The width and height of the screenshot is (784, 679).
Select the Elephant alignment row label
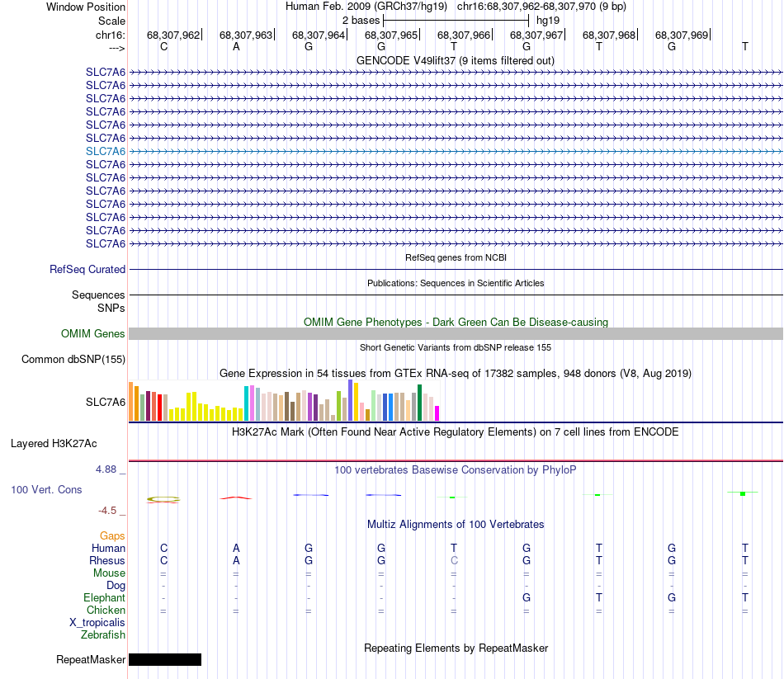pyautogui.click(x=104, y=597)
